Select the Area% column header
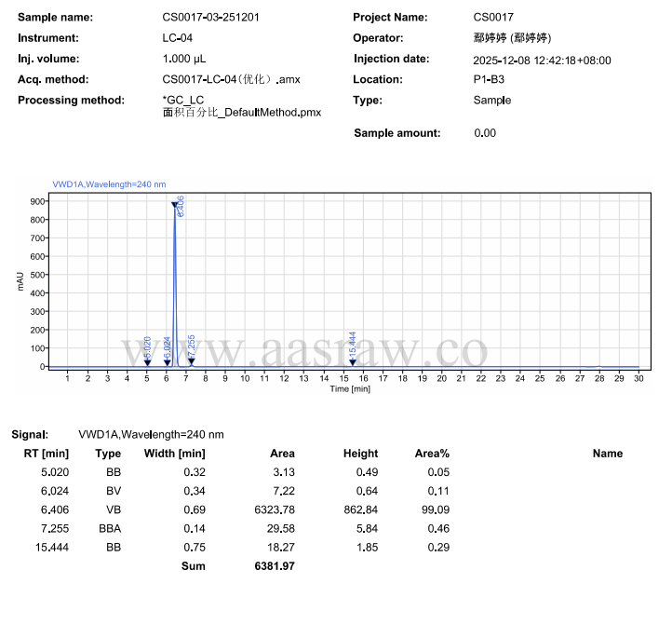This screenshot has height=638, width=672. pyautogui.click(x=432, y=454)
